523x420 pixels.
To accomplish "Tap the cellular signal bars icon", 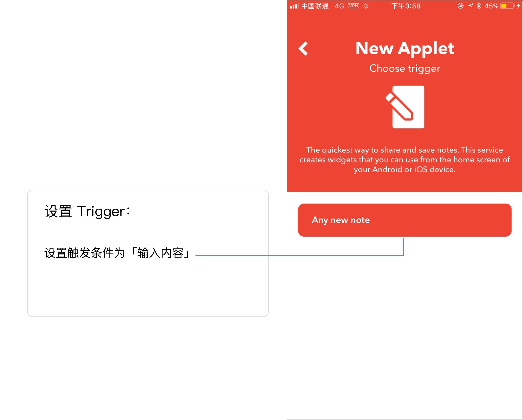I will tap(295, 6).
